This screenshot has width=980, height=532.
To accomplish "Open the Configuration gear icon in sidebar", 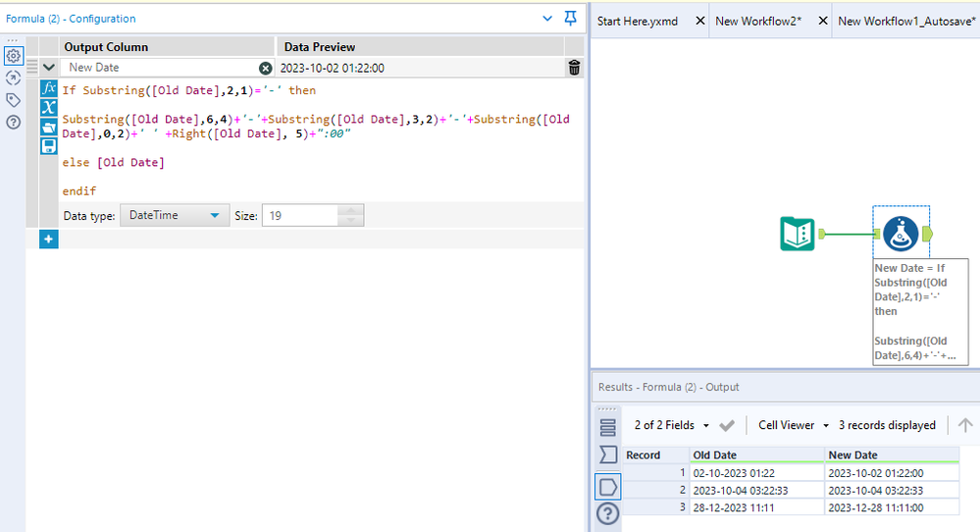I will [13, 56].
